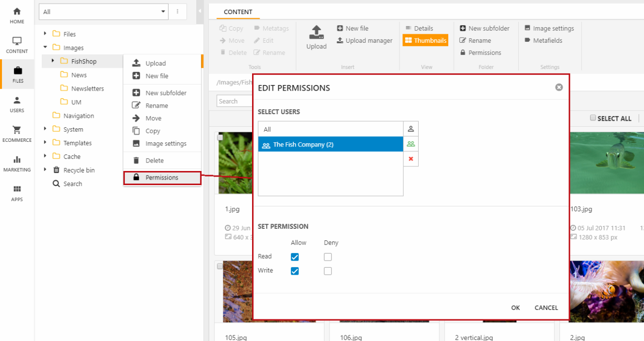The width and height of the screenshot is (644, 341).
Task: Open the Apps grid in the sidebar
Action: (x=17, y=193)
